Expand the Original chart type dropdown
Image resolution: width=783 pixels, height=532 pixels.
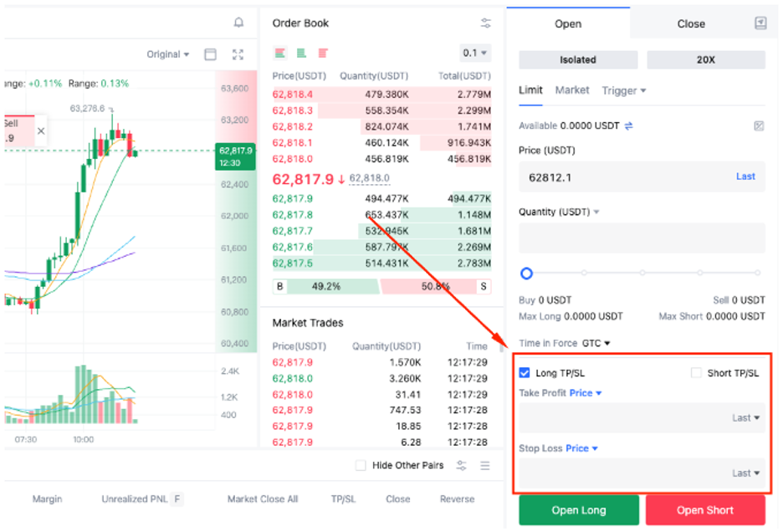pyautogui.click(x=166, y=54)
